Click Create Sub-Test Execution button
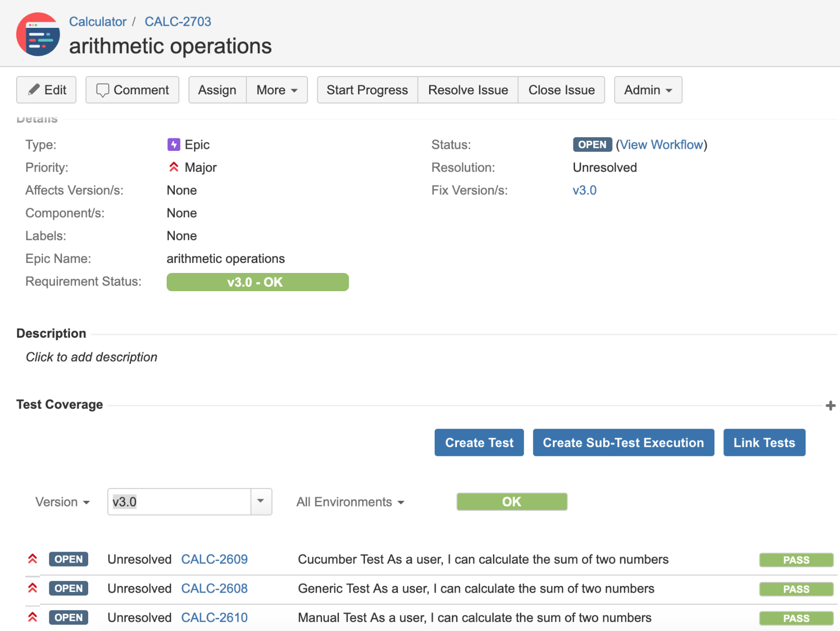The height and width of the screenshot is (631, 840). 624,443
